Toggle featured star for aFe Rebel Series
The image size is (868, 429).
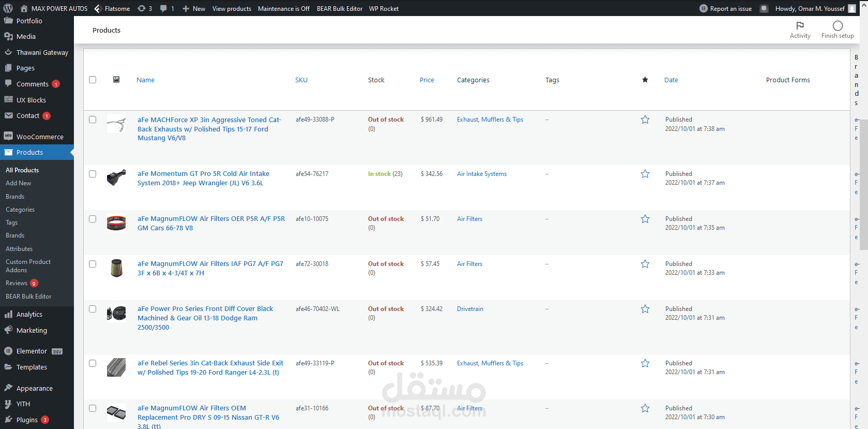pyautogui.click(x=645, y=363)
